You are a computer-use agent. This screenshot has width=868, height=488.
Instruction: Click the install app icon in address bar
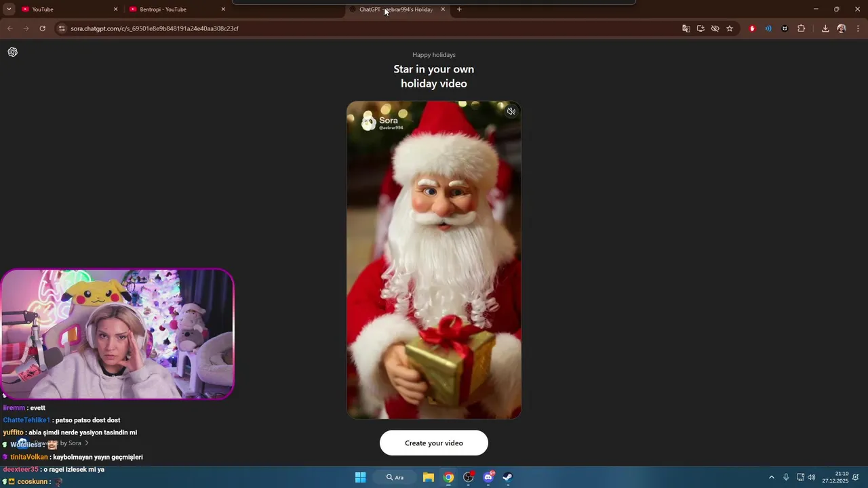pos(701,28)
